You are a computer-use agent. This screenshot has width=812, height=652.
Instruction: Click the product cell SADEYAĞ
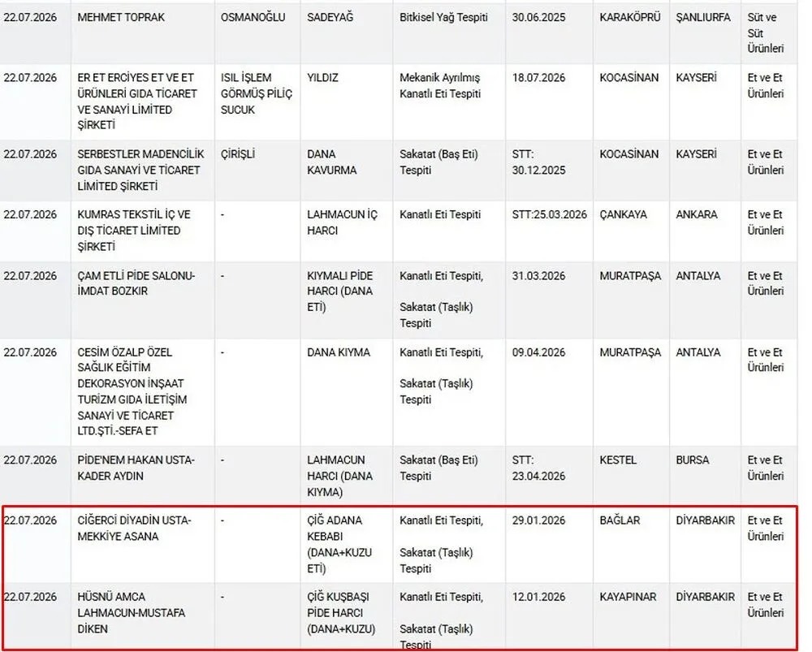[x=330, y=18]
